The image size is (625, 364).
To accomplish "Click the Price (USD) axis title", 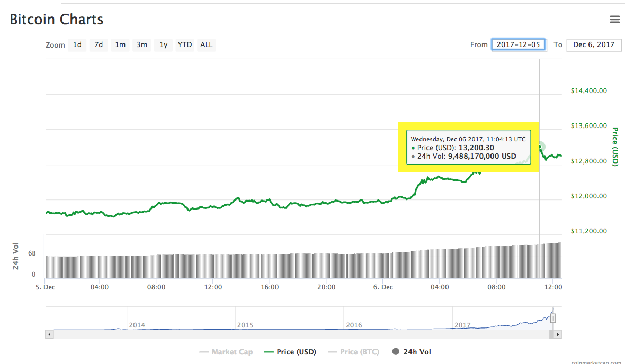I will click(615, 147).
